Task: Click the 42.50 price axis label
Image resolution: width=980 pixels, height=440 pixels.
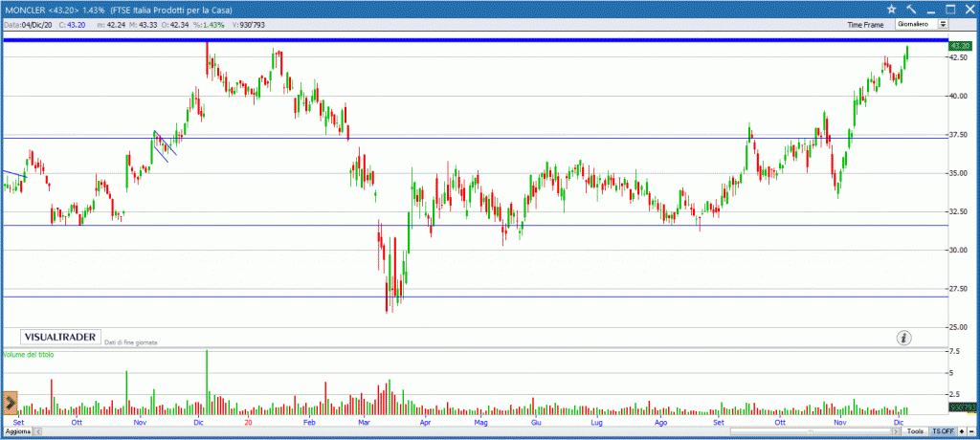Action: [x=957, y=57]
